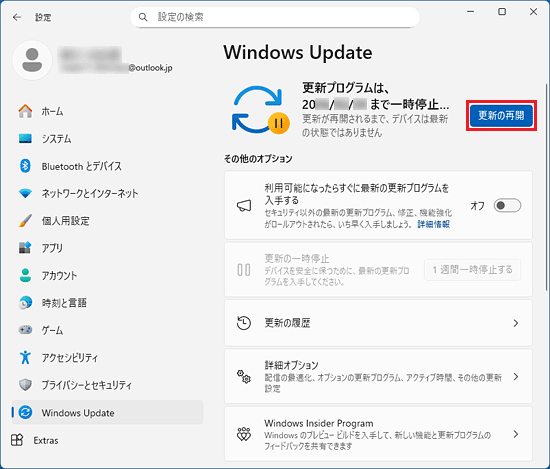
Task: Click the その他のオプション section label
Action: point(258,159)
